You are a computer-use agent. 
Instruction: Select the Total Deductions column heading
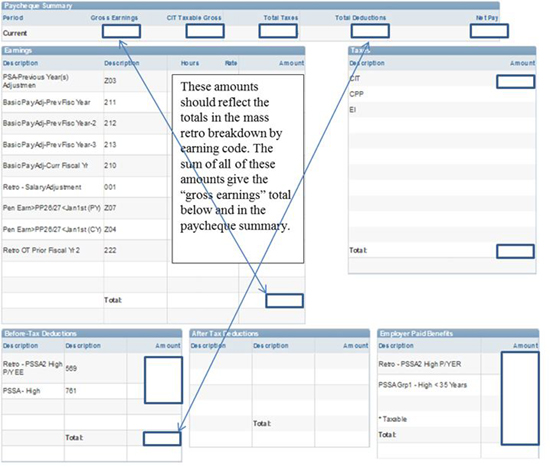(x=360, y=18)
